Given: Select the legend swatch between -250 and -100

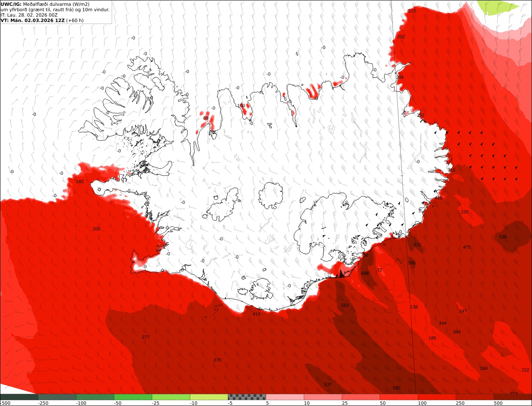Looking at the screenshot, I should pyautogui.click(x=57, y=397).
